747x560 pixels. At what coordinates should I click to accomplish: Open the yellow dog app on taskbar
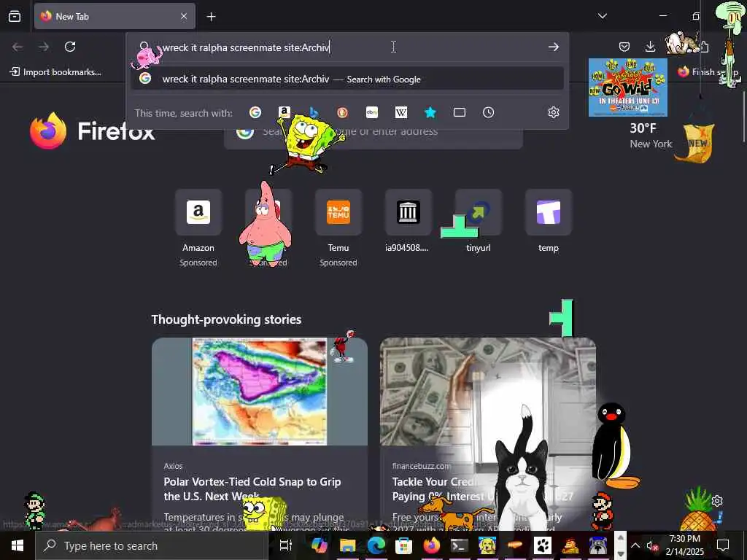(487, 545)
